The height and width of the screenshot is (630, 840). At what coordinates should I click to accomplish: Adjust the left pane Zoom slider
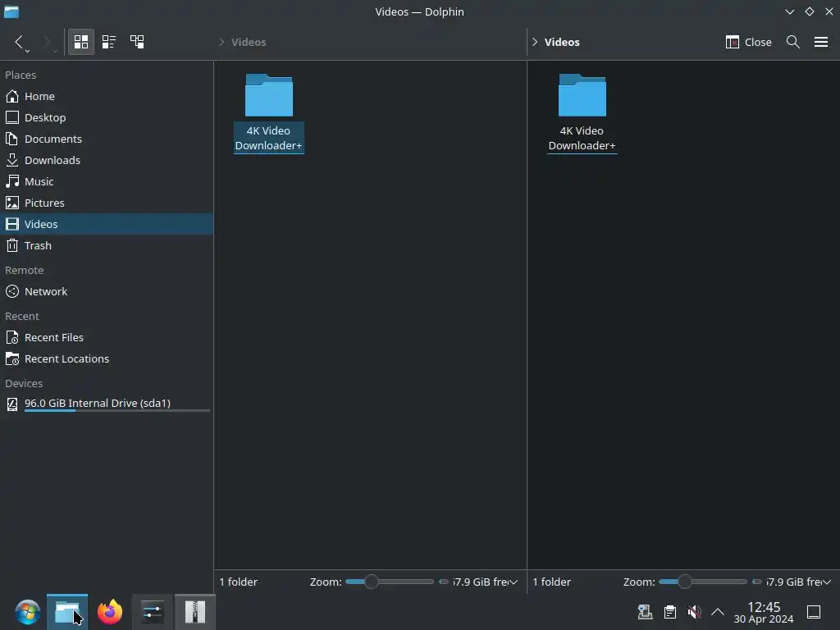pyautogui.click(x=390, y=582)
